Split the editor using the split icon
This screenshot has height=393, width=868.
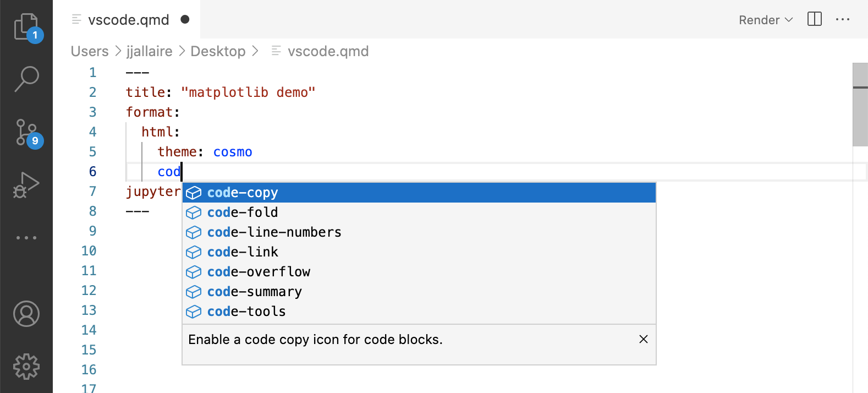click(814, 19)
